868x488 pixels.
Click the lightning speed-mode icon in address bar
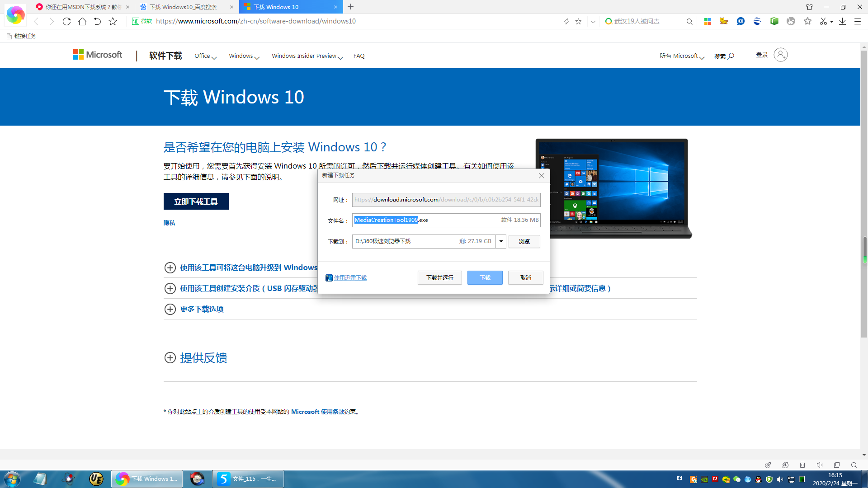tap(566, 21)
